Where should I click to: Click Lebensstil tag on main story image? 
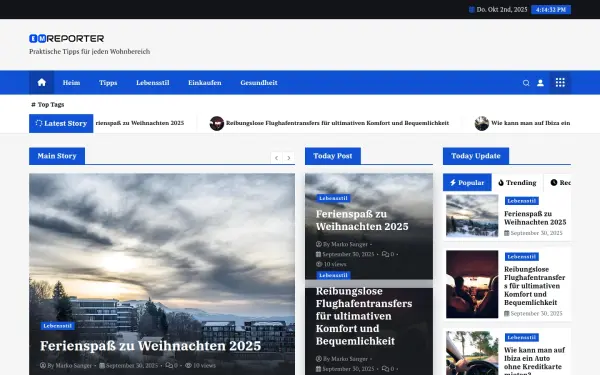57,326
